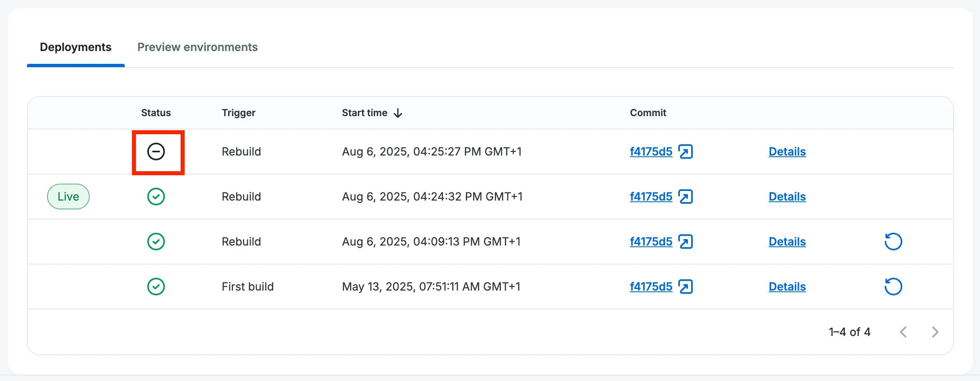
Task: Open external commit icon for 04:25:27 PM rebuild
Action: (x=686, y=152)
